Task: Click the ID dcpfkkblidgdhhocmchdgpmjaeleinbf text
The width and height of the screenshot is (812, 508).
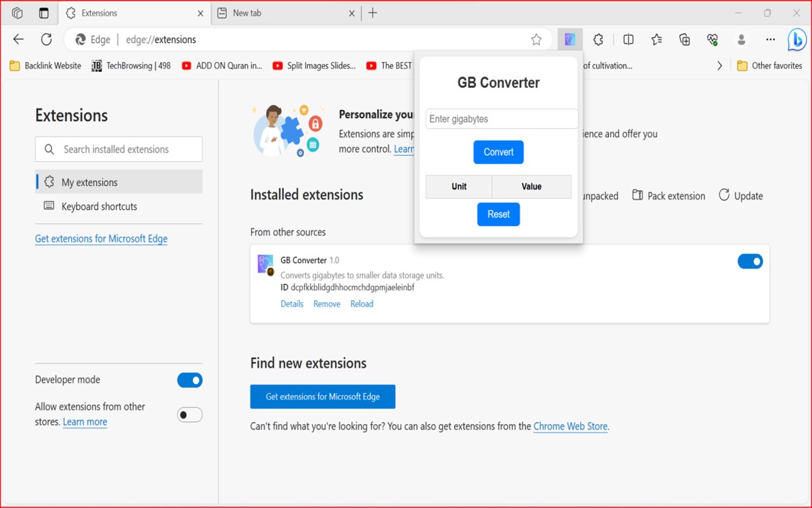Action: pyautogui.click(x=347, y=287)
